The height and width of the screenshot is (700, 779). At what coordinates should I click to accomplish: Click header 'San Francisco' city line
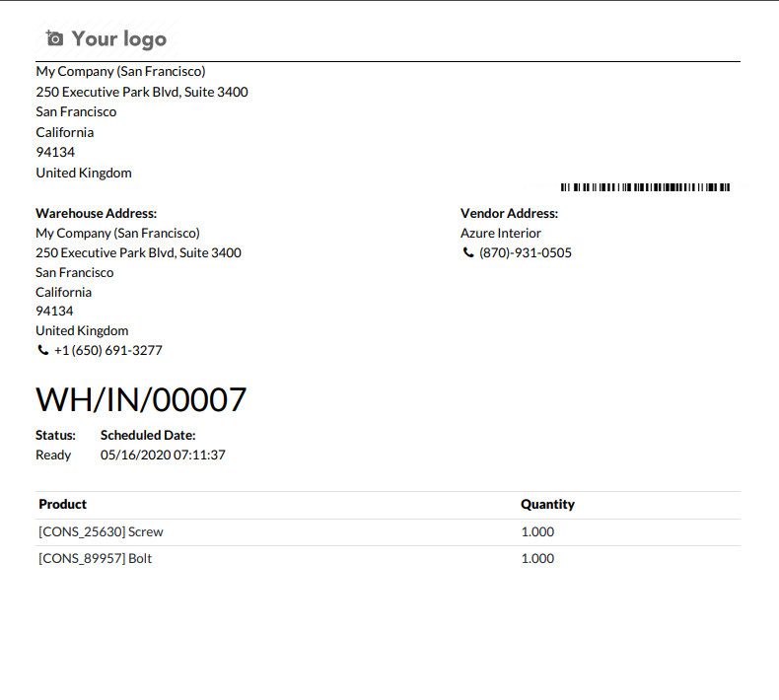click(x=76, y=111)
